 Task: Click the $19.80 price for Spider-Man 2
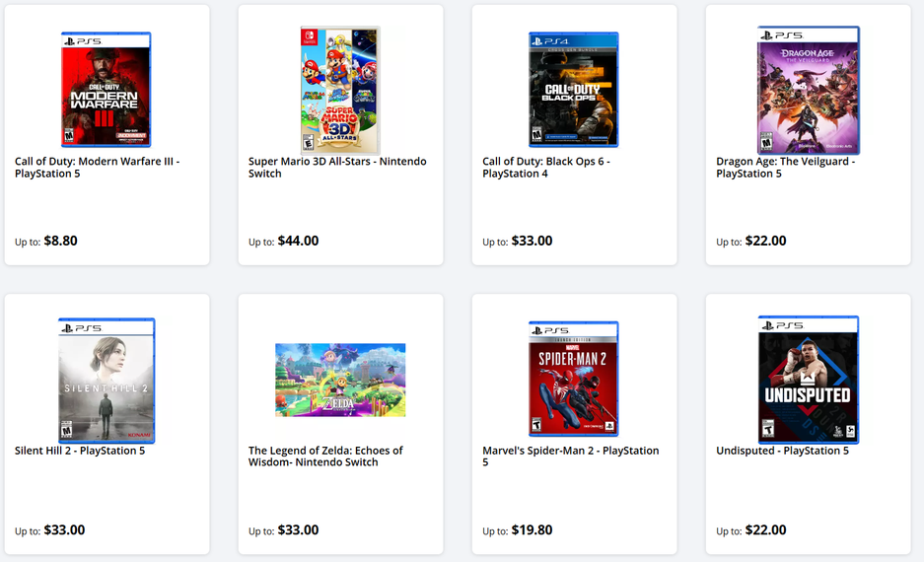pyautogui.click(x=532, y=530)
